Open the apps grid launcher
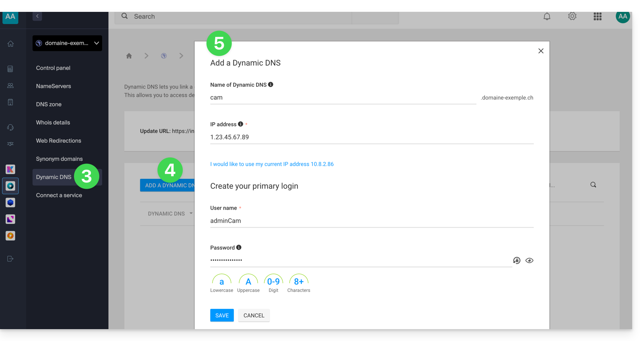 (597, 17)
